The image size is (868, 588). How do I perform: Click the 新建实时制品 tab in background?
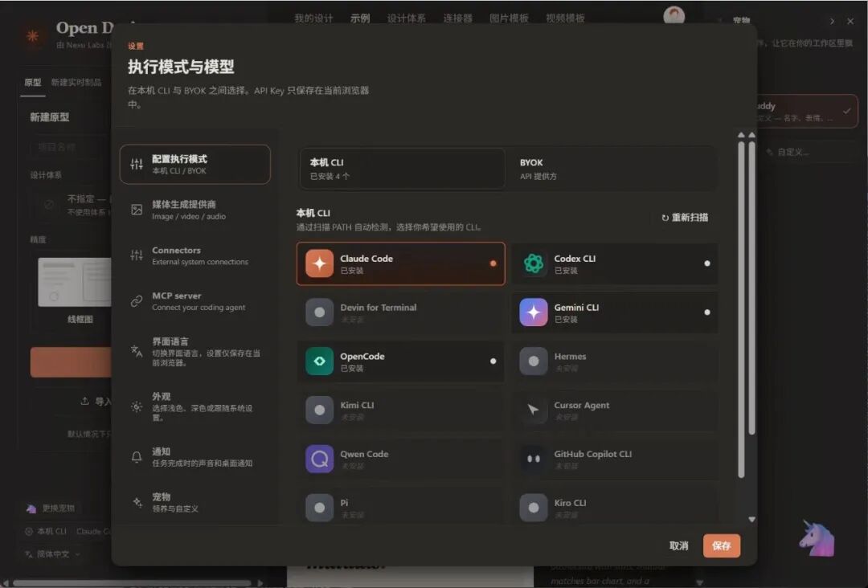pyautogui.click(x=76, y=83)
